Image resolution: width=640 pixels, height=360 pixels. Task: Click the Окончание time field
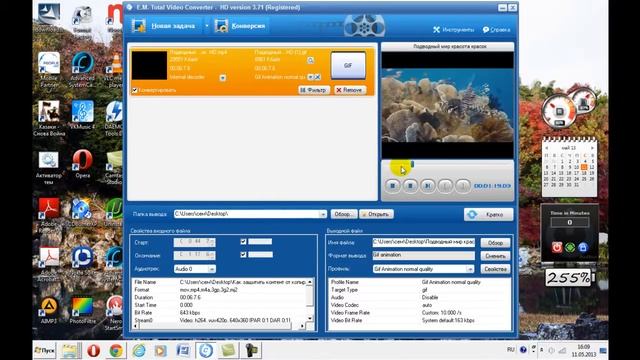pos(194,255)
